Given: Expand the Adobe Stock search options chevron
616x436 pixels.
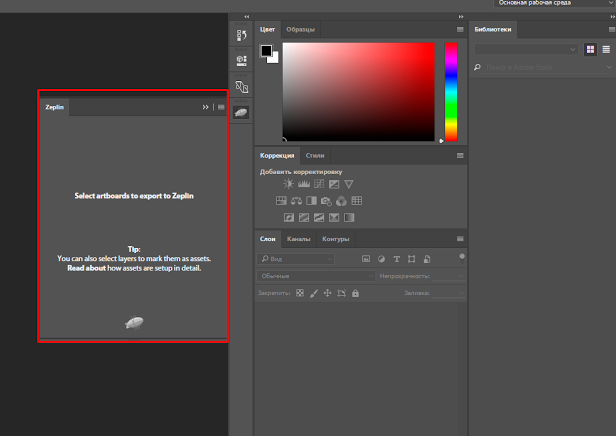Looking at the screenshot, I should [x=609, y=67].
